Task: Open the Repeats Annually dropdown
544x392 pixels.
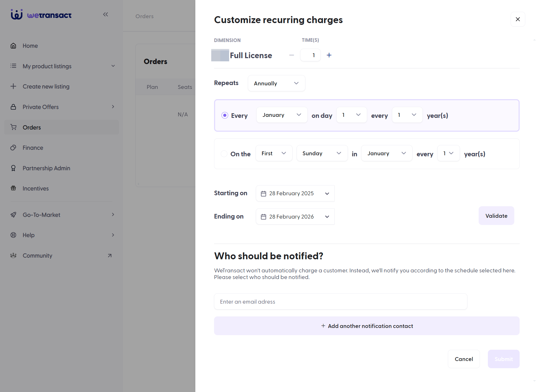Action: [276, 83]
